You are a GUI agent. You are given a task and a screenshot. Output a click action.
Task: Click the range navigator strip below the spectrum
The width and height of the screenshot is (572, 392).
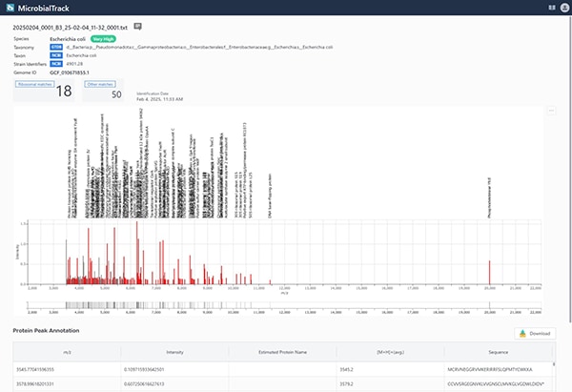coord(286,307)
